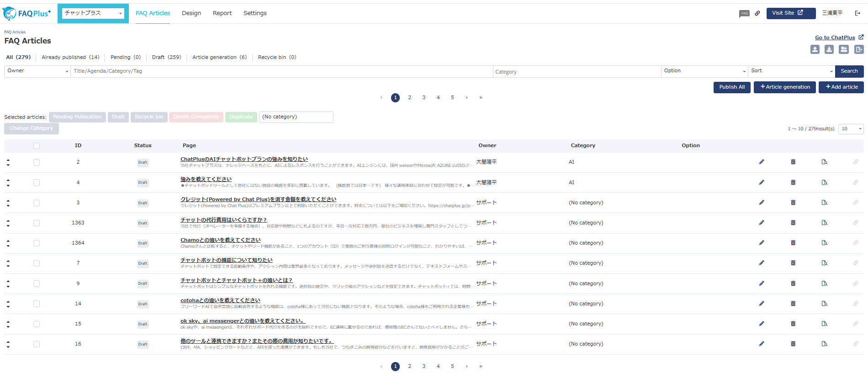Click the chain link icon beside Visit Site
Screen dimensions: 868x378
757,13
